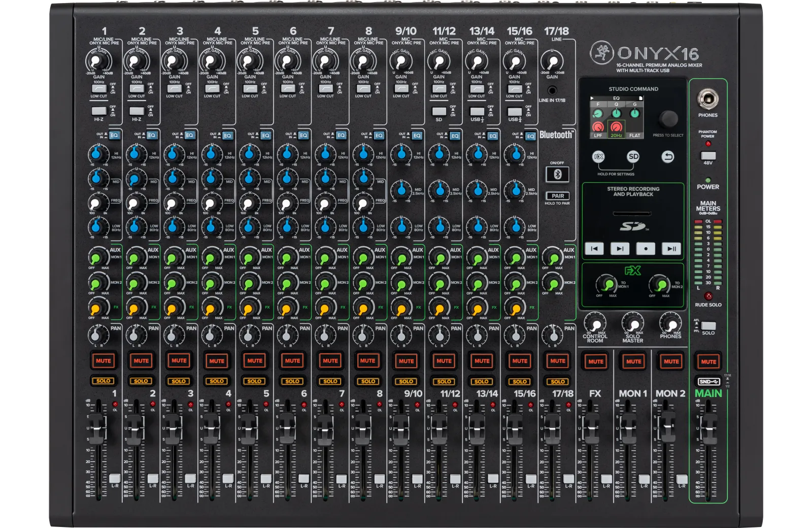Screen dimensions: 812x528
Task: Click the channel 8 PAN knob
Action: (362, 335)
